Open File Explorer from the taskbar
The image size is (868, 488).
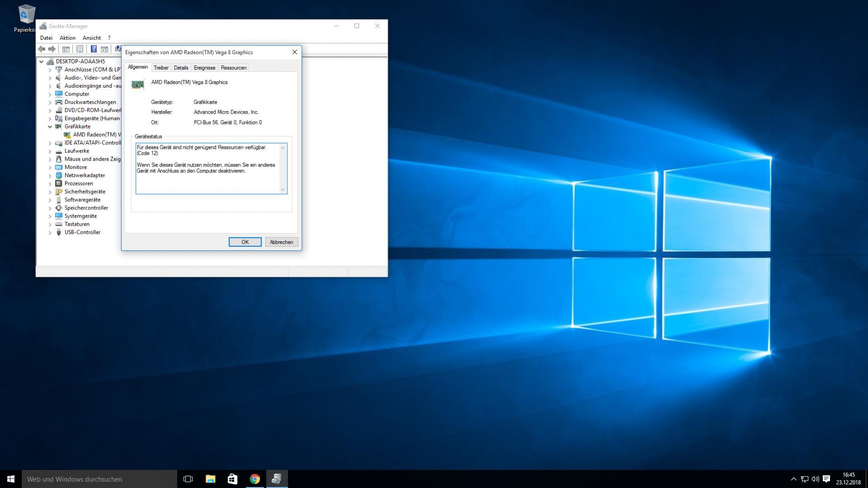click(210, 479)
